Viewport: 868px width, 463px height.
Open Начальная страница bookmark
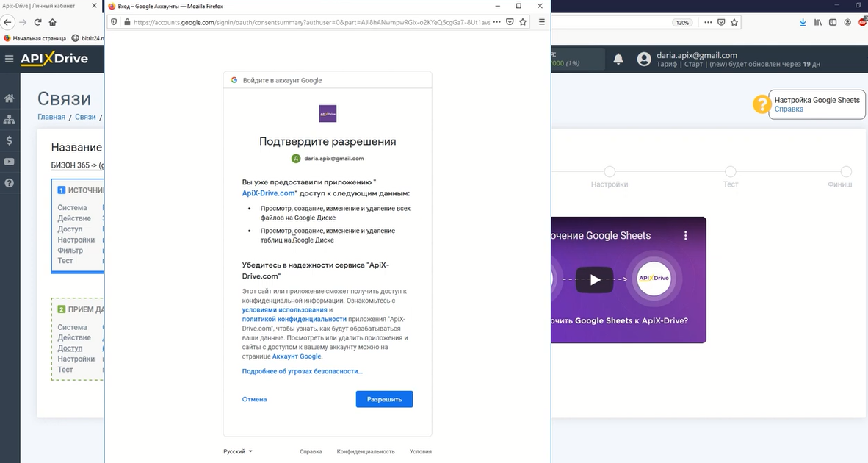click(x=35, y=38)
